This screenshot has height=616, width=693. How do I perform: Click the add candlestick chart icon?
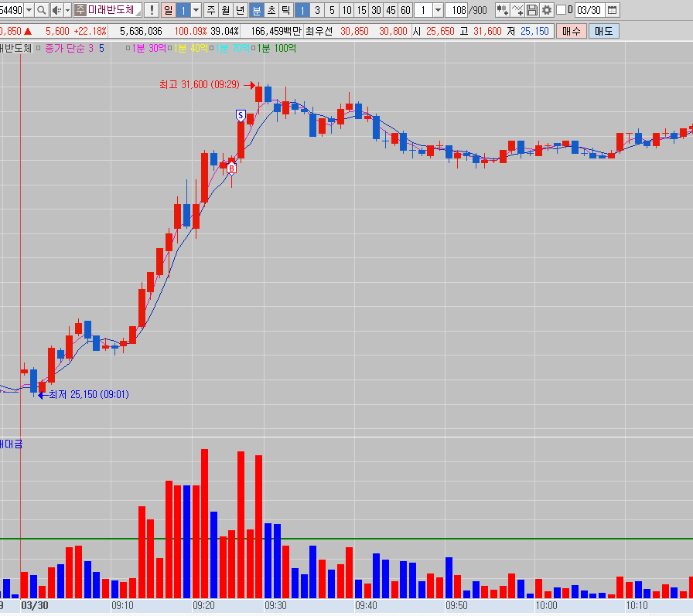click(x=502, y=10)
